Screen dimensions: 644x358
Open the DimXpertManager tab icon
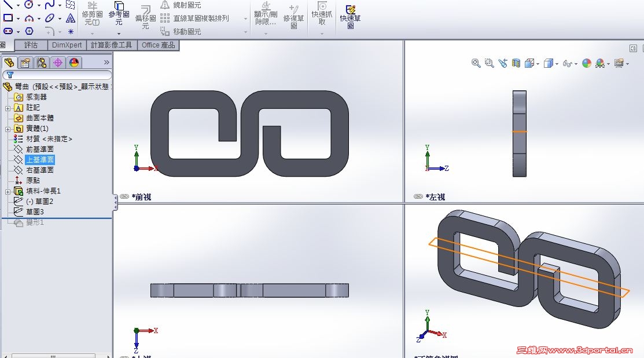pos(57,63)
